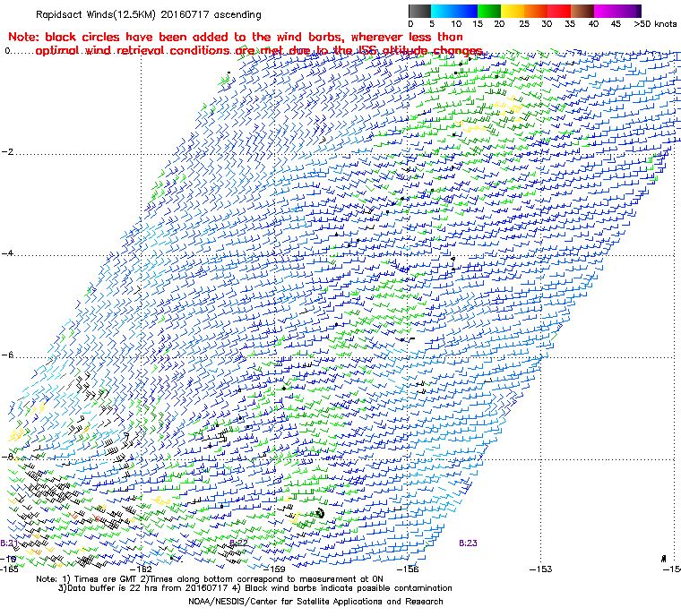This screenshot has height=616, width=681.
Task: Click the red 'Note: black circles' line
Action: tap(236, 37)
